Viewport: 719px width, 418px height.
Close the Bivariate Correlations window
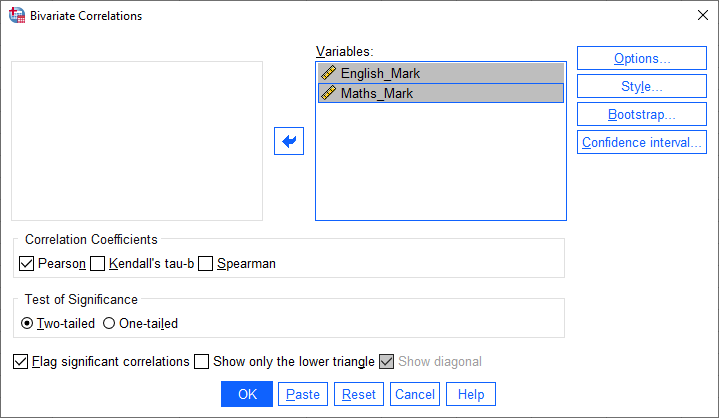click(703, 16)
